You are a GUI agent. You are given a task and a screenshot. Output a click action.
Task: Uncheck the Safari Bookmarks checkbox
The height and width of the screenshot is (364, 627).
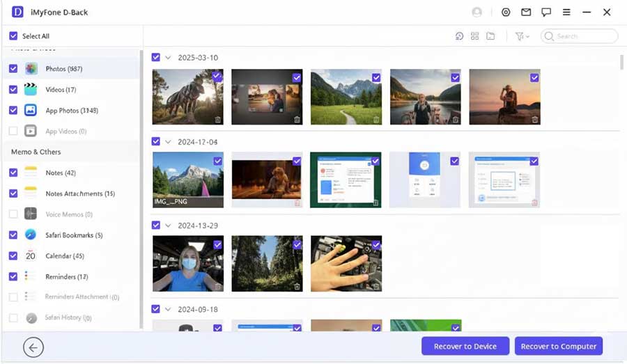(13, 235)
